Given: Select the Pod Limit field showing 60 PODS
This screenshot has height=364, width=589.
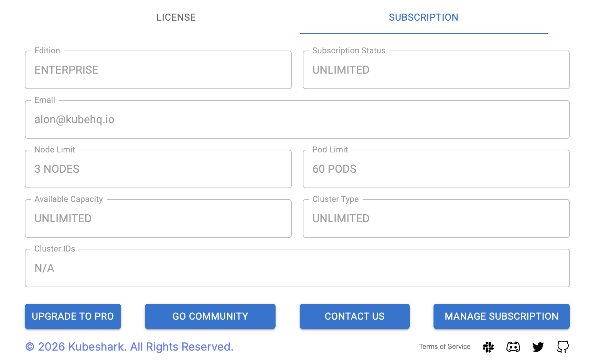Looking at the screenshot, I should point(436,169).
